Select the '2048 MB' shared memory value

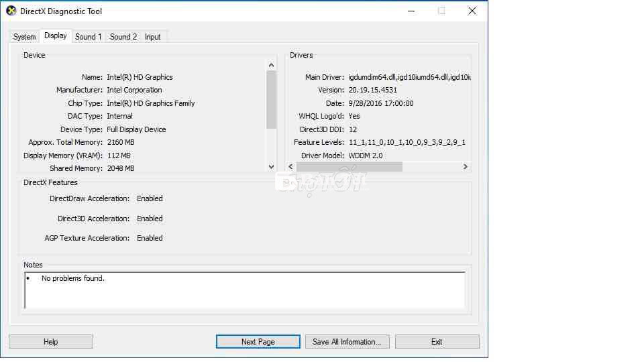pos(121,168)
